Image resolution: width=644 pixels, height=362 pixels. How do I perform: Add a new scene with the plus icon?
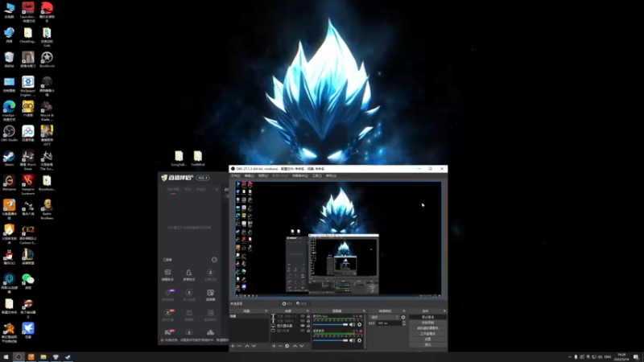tap(233, 346)
